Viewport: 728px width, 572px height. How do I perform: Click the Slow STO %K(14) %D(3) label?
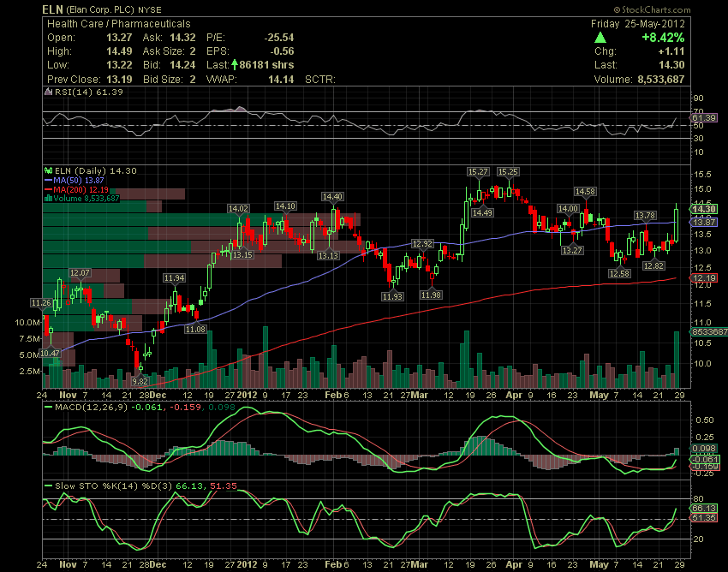click(113, 486)
